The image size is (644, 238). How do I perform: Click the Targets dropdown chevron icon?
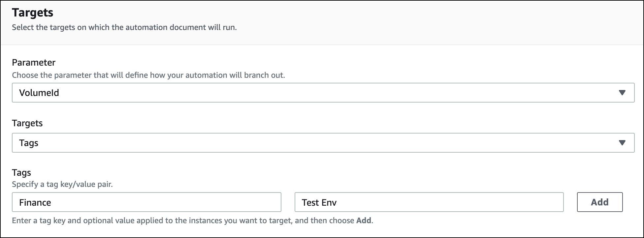pyautogui.click(x=623, y=143)
